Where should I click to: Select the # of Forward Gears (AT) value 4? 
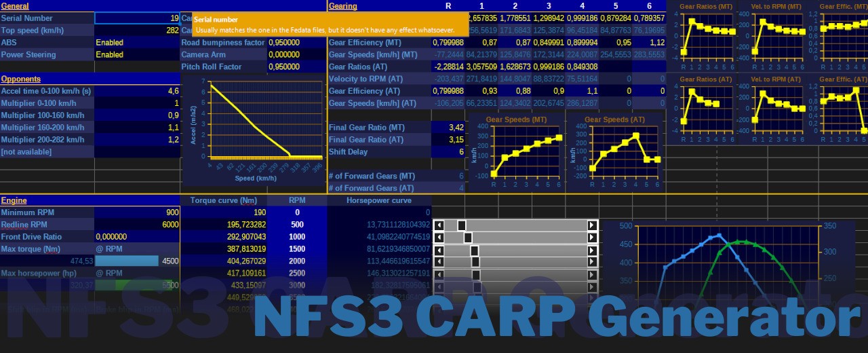448,189
